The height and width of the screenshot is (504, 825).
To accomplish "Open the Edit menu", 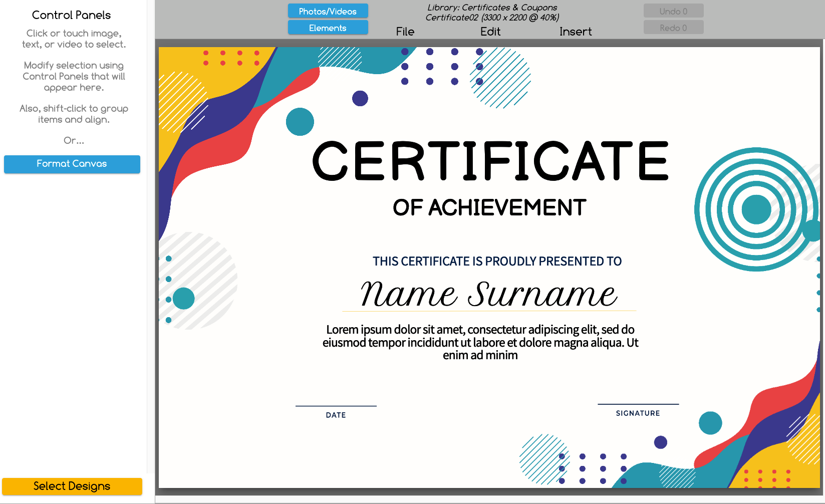I will [490, 32].
